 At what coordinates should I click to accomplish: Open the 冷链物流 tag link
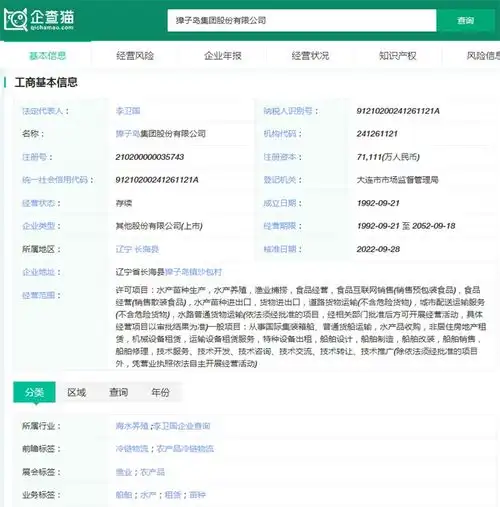[132, 449]
